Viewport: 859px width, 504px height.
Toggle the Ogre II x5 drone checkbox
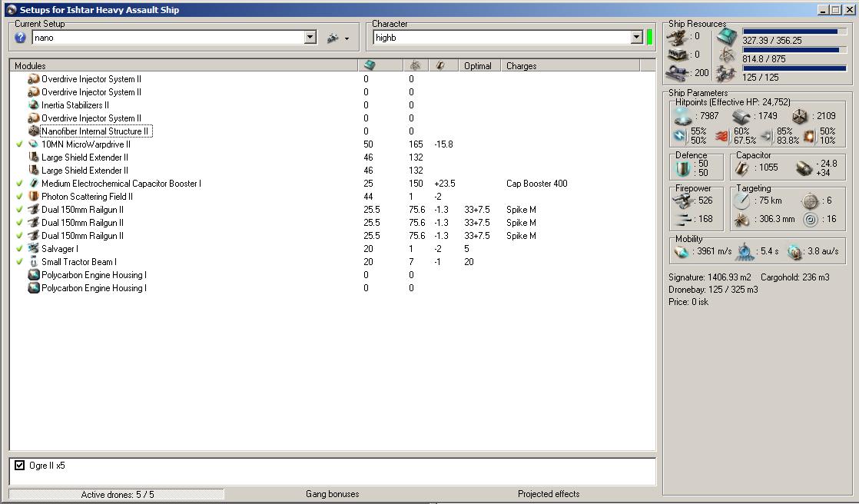tap(20, 465)
